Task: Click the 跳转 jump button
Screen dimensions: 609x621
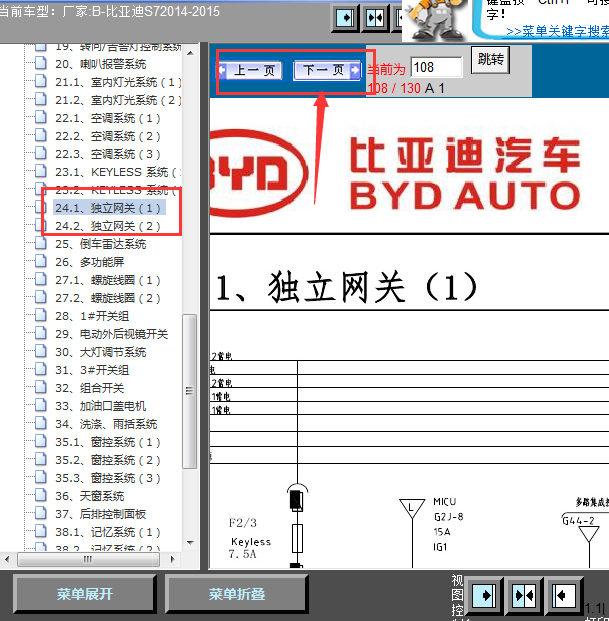Action: (x=490, y=60)
